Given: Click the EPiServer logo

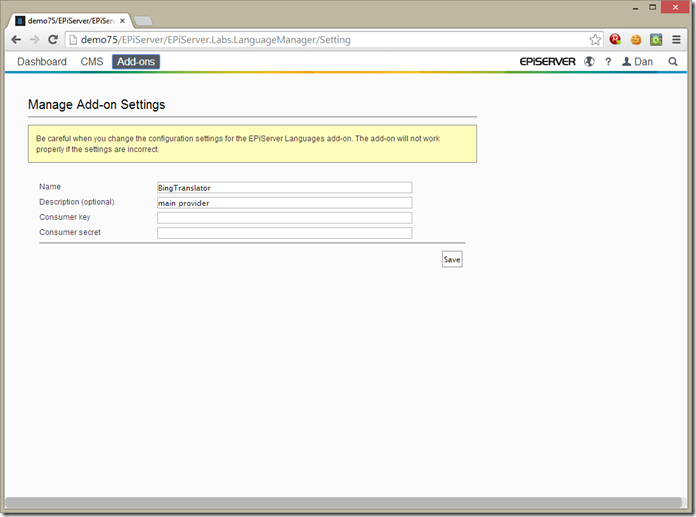Looking at the screenshot, I should tap(547, 62).
